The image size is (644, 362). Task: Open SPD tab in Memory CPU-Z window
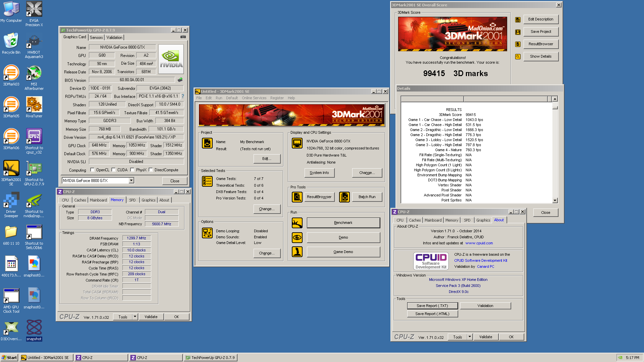132,200
